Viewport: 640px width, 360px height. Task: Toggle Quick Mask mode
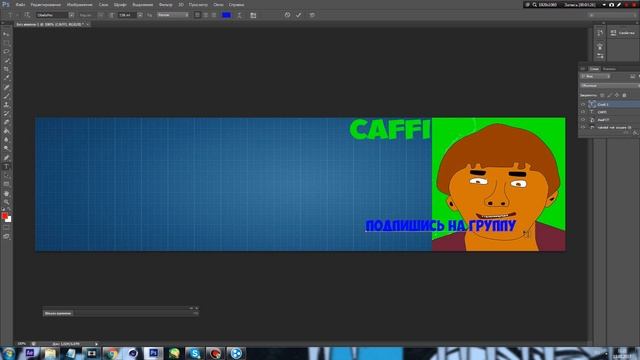[x=6, y=228]
